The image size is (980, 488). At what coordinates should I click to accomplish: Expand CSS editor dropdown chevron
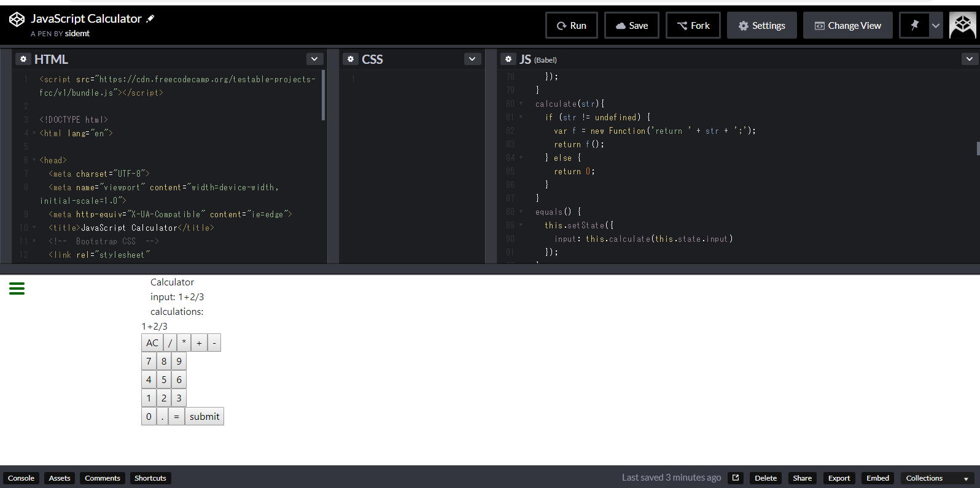[x=472, y=59]
